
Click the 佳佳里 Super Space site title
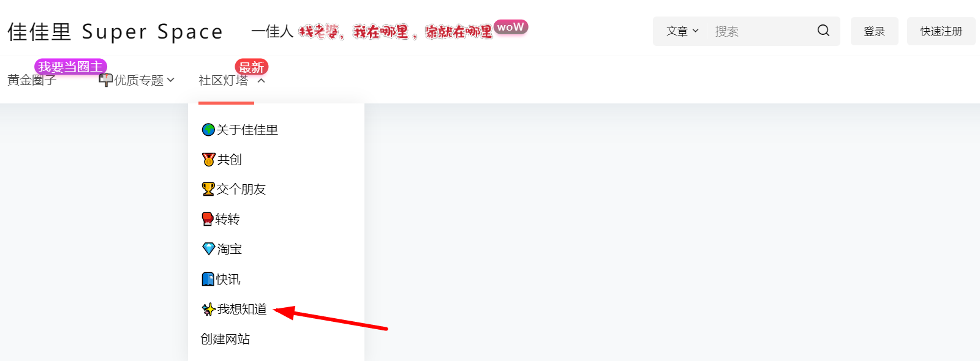(115, 32)
